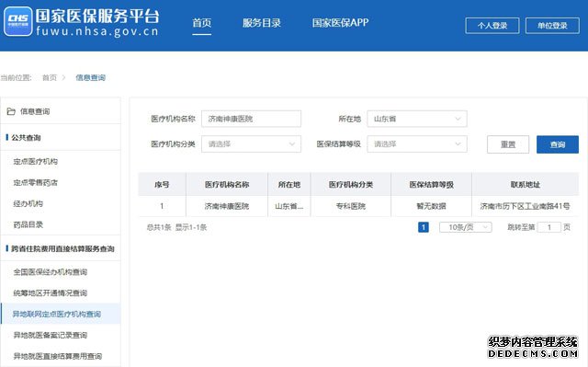The image size is (588, 367).
Task: Focus the 跳转至第 page number input
Action: click(549, 227)
